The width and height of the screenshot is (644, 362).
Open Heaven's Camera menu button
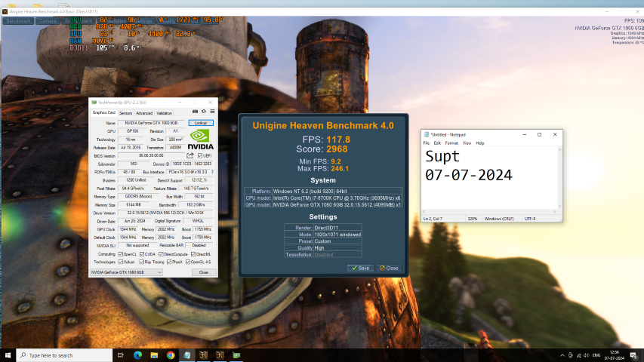click(x=48, y=21)
